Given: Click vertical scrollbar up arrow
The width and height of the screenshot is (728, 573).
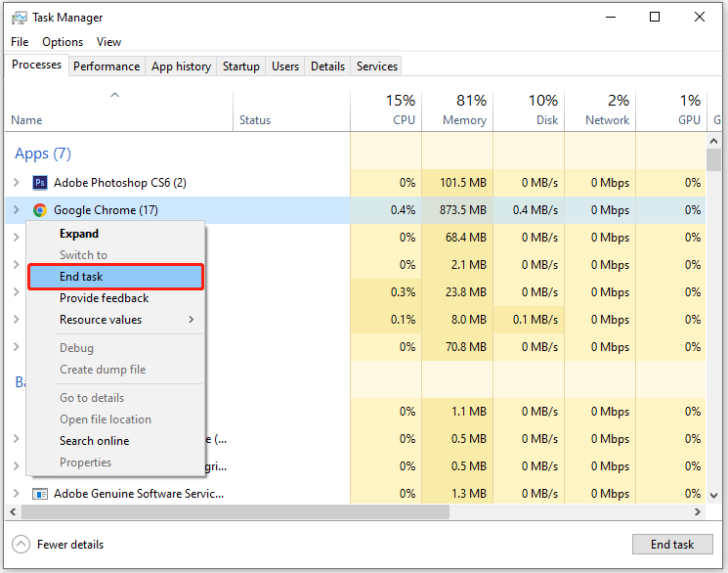Looking at the screenshot, I should [713, 141].
